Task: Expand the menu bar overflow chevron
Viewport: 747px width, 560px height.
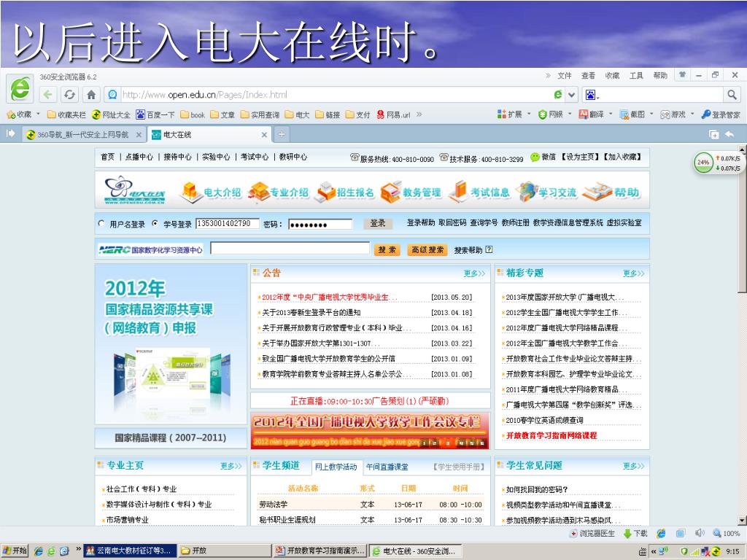Action: tap(548, 75)
